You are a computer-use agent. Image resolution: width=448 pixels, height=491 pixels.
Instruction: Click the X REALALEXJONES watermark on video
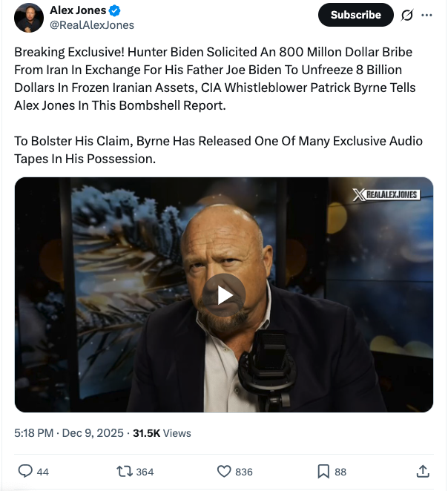click(x=386, y=195)
